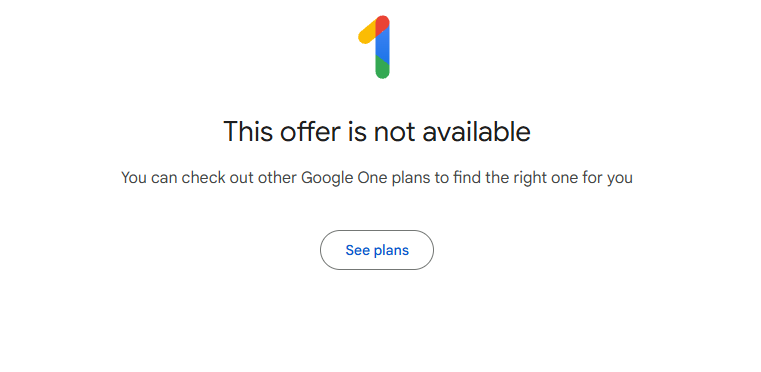Select the "This offer is not available" heading
The image size is (761, 372).
377,132
